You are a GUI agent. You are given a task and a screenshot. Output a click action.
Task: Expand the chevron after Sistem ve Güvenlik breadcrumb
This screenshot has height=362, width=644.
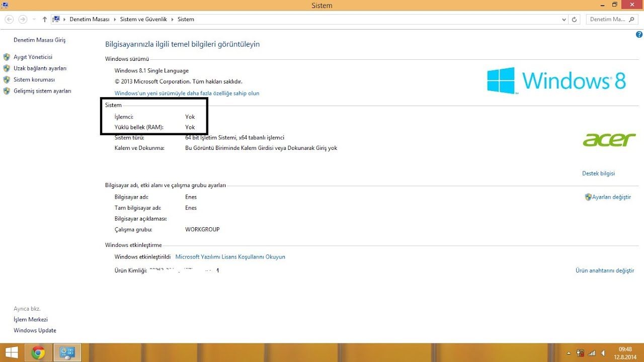point(173,19)
